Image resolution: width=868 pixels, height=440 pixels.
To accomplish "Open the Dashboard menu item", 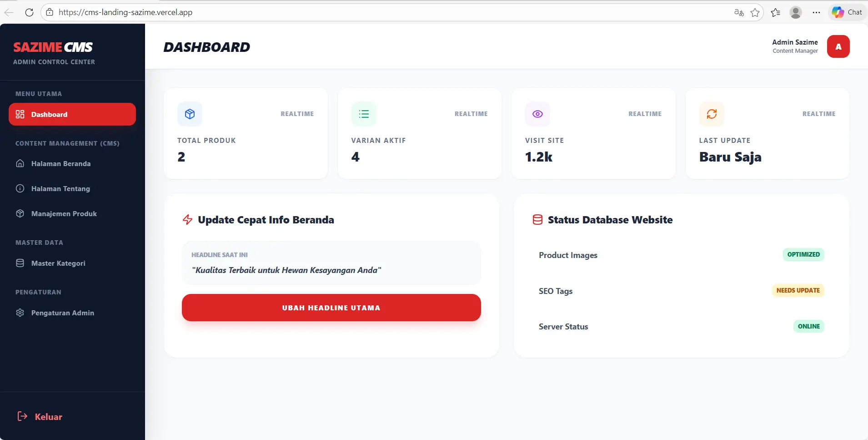I will [72, 114].
